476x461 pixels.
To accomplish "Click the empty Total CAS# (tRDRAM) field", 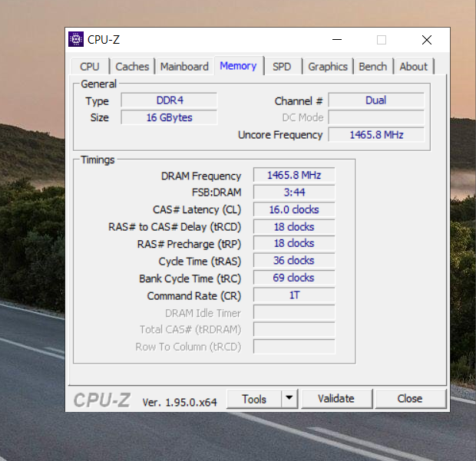I will tap(294, 330).
